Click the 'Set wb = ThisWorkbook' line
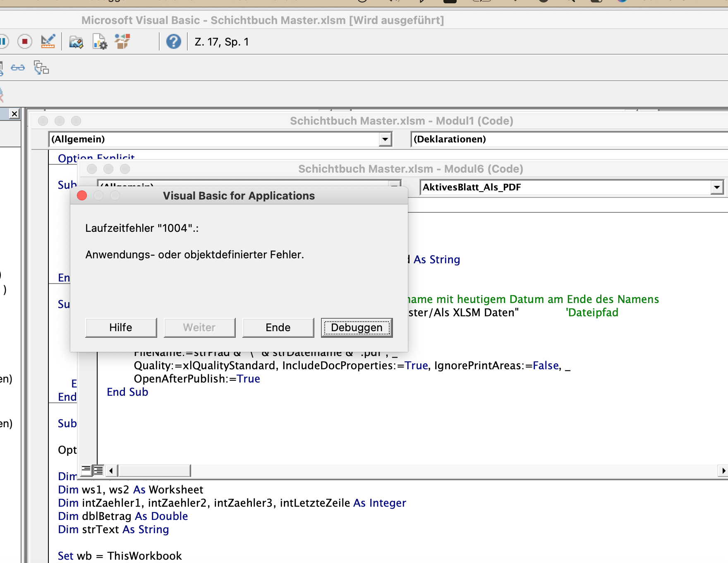 120,556
